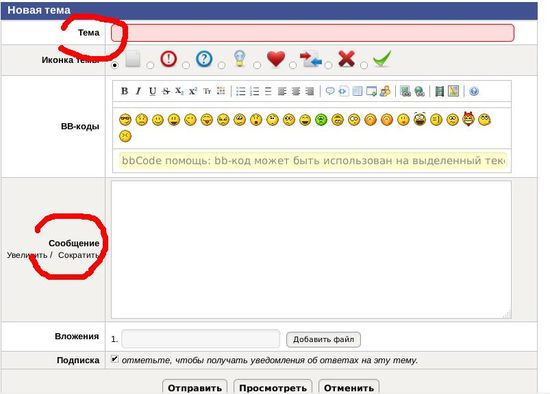
Task: Apply italic formatting from the toolbar
Action: coord(138,91)
